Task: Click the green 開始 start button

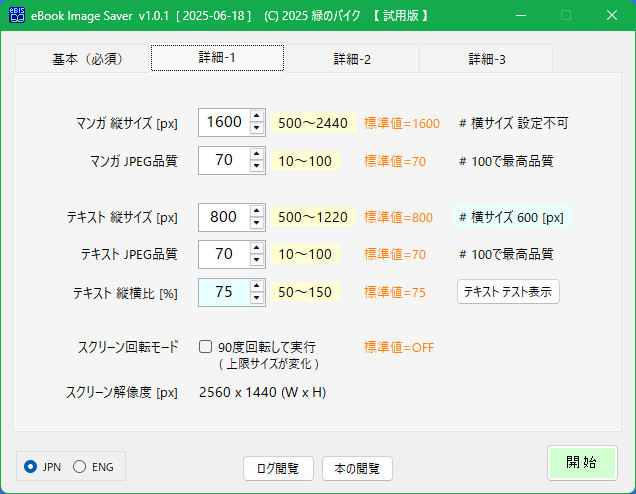Action: 582,463
